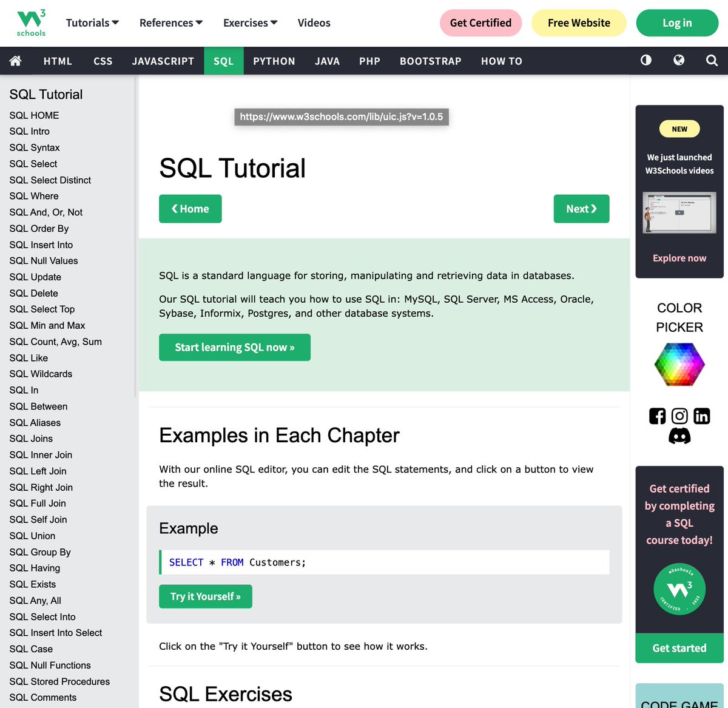Image resolution: width=728 pixels, height=708 pixels.
Task: Open SQL Insert Into in sidebar
Action: click(41, 244)
